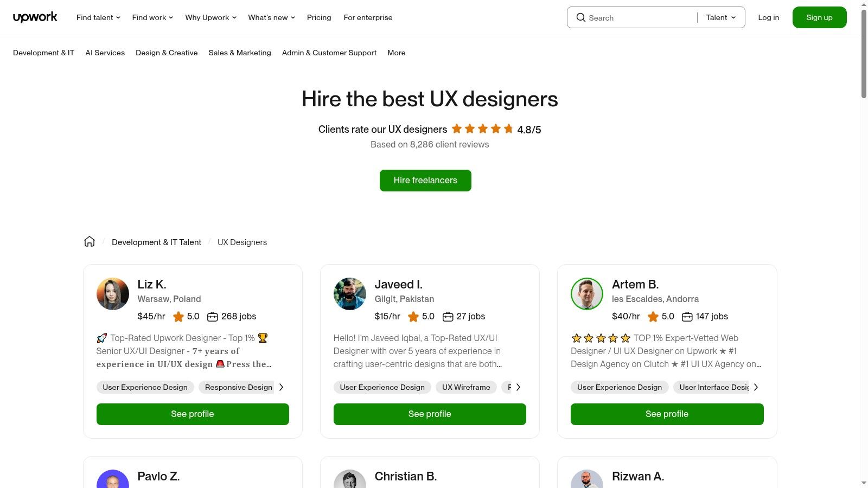Click the search magnifier icon
The height and width of the screenshot is (488, 868).
(580, 17)
